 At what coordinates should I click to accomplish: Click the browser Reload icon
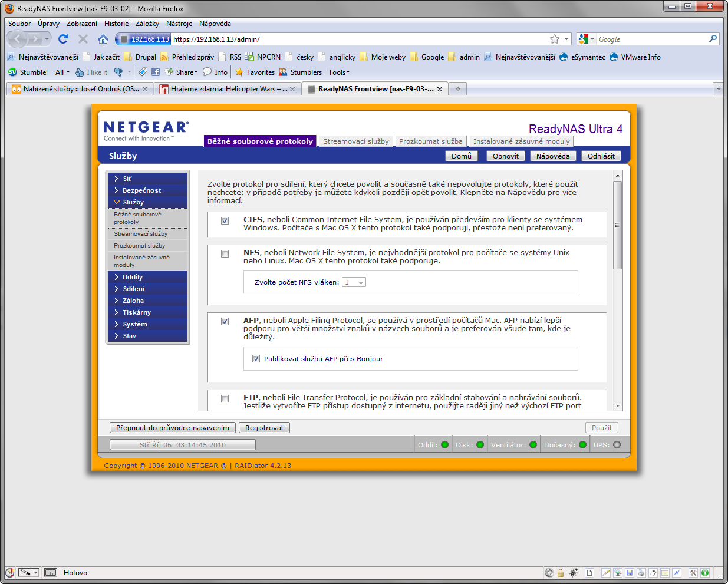[x=63, y=39]
